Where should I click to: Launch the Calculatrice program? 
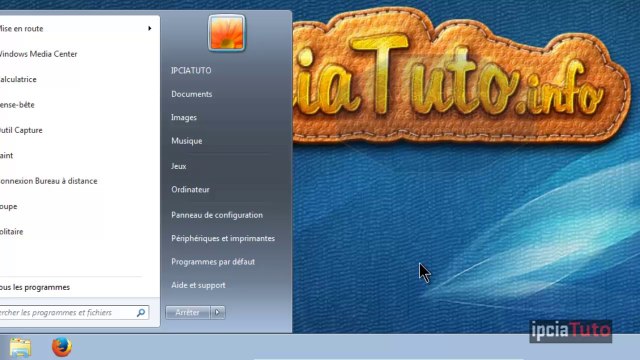pos(18,79)
